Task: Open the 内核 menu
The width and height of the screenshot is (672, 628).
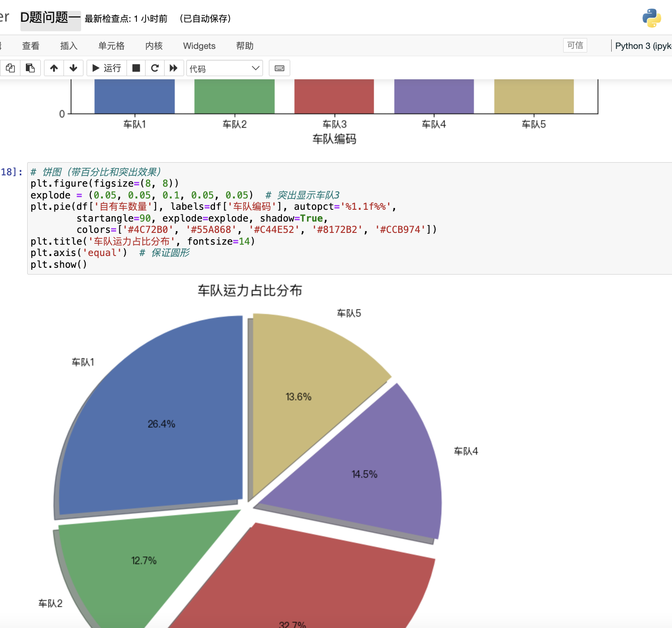Action: (x=154, y=46)
